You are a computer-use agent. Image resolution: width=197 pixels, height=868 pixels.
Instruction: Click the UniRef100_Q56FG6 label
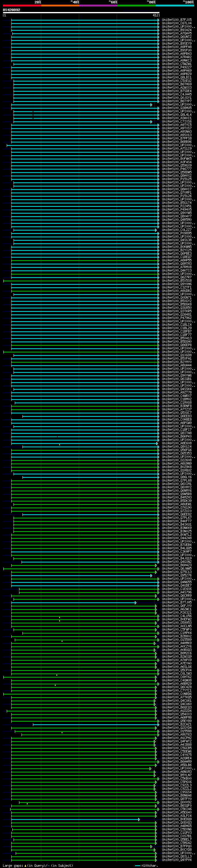click(177, 450)
